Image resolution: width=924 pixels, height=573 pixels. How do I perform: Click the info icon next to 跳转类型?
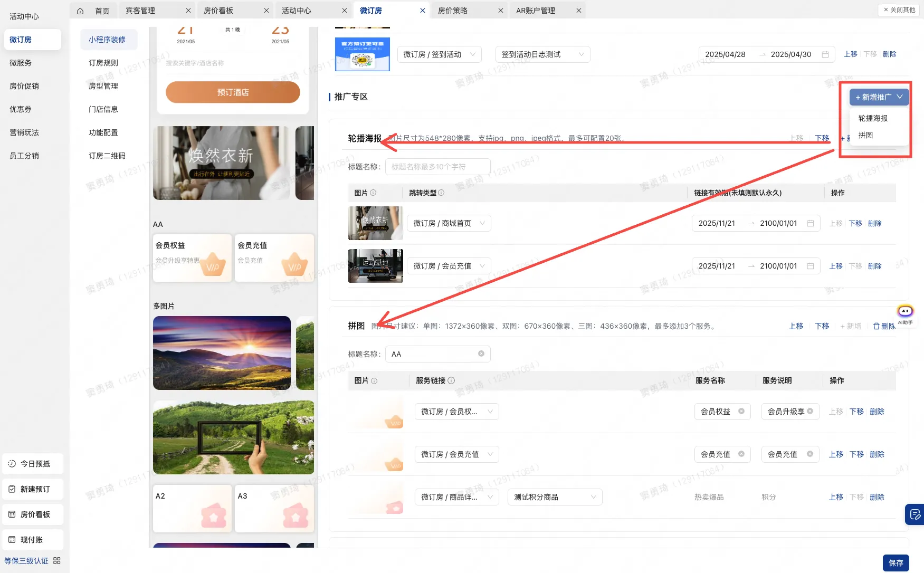[x=442, y=193]
